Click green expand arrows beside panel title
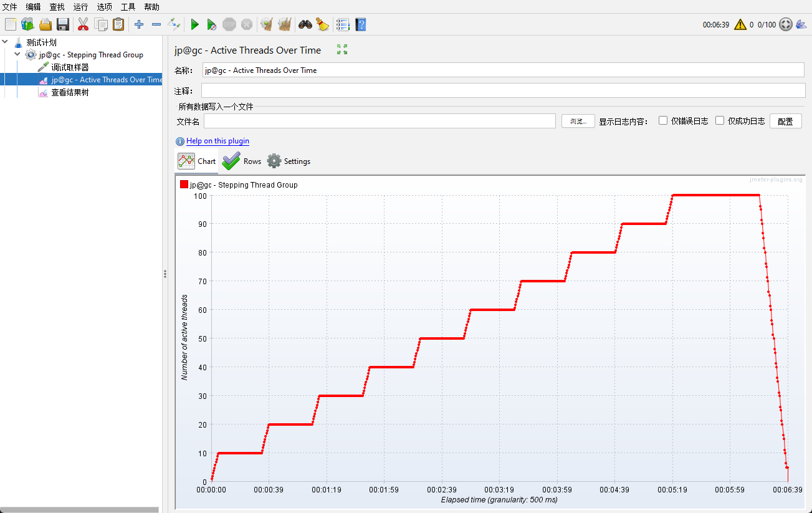This screenshot has width=812, height=513. pos(342,49)
